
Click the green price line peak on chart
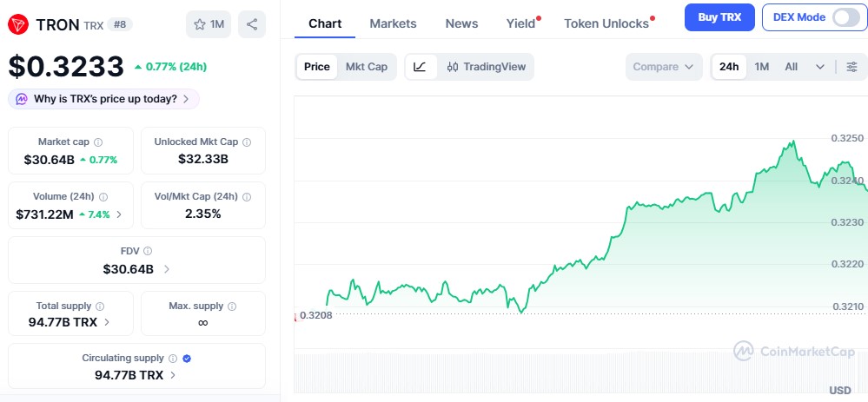(x=794, y=142)
